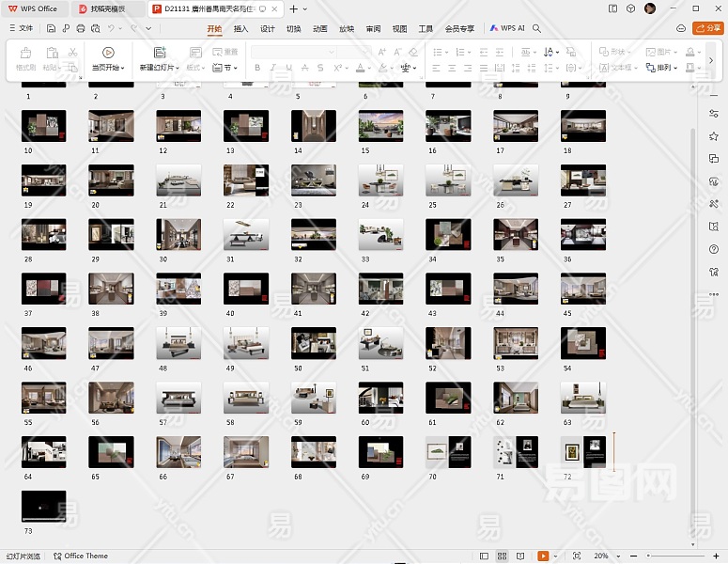This screenshot has width=728, height=564.
Task: Click the save icon in quick access bar
Action: click(x=51, y=28)
